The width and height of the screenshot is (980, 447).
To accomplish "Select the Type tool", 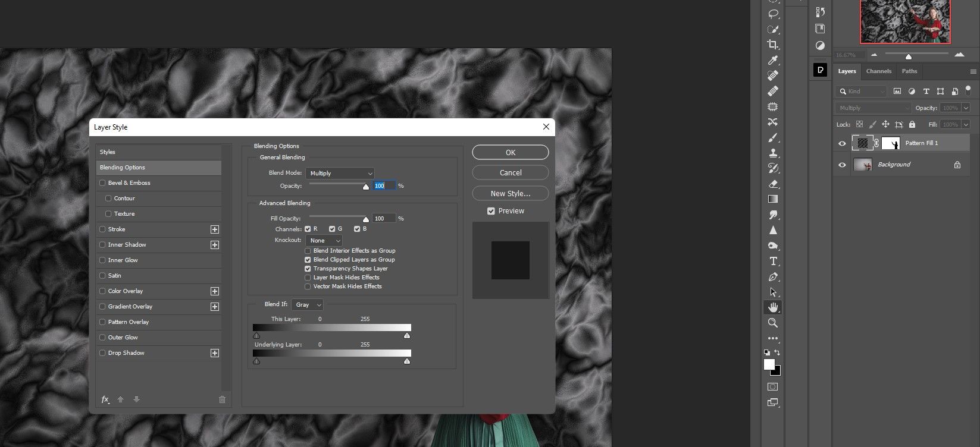I will point(773,261).
